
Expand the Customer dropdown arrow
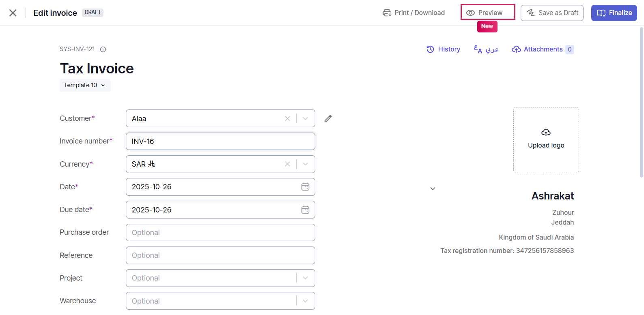[x=306, y=119]
